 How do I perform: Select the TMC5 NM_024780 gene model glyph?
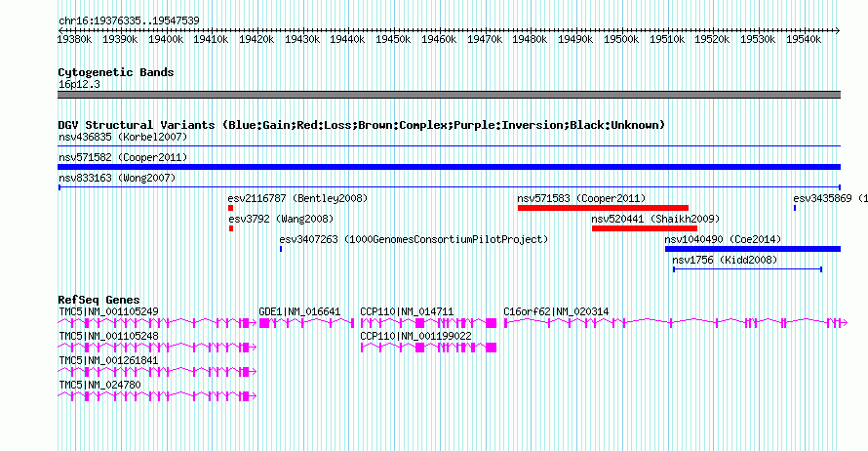coord(157,396)
